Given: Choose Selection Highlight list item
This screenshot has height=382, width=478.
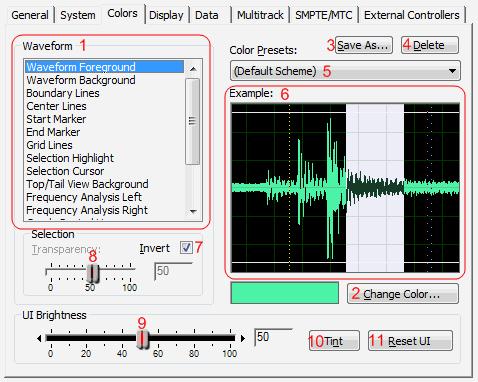Looking at the screenshot, I should 70,158.
